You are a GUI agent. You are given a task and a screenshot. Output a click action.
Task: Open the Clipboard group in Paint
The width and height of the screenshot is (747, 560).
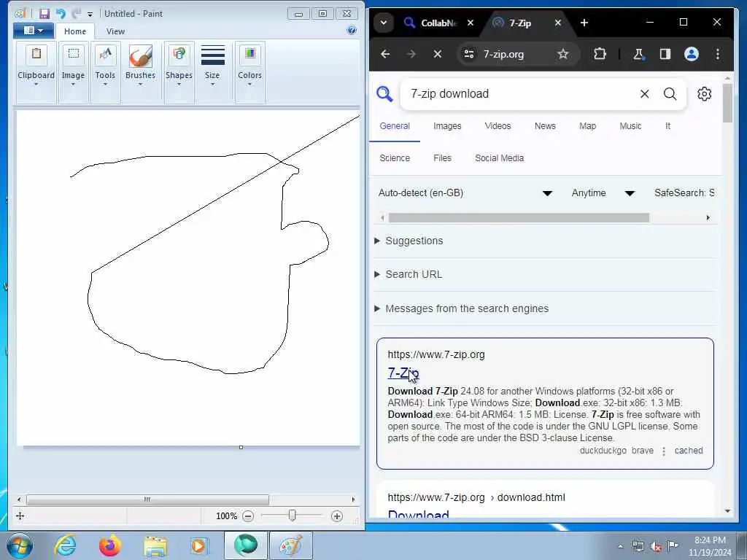pos(36,72)
